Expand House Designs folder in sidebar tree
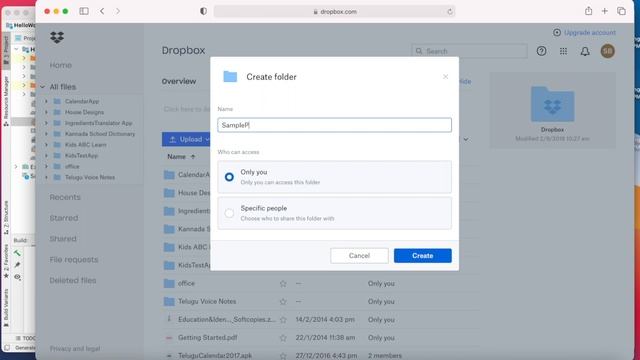 point(46,112)
